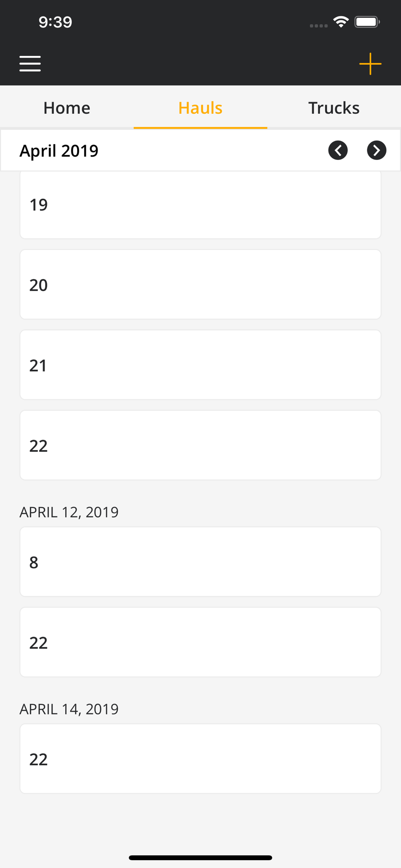Tap the 9:39 clock in status bar
Screen dimensions: 401x868
[x=55, y=22]
